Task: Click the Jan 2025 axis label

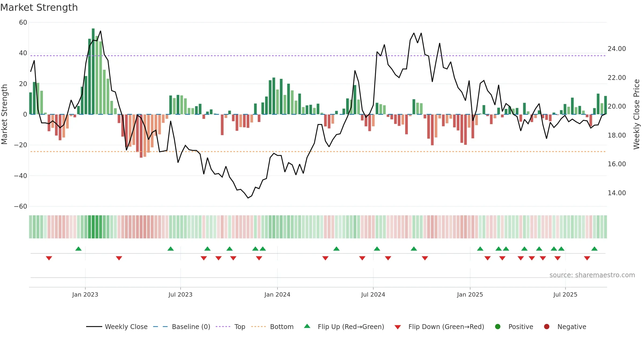Action: point(470,294)
